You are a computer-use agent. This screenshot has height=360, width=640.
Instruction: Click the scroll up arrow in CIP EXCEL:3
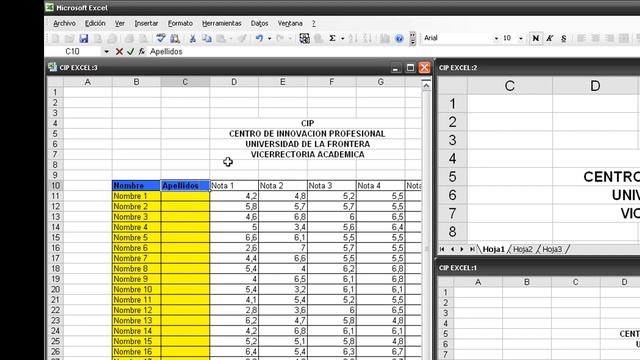tap(426, 85)
